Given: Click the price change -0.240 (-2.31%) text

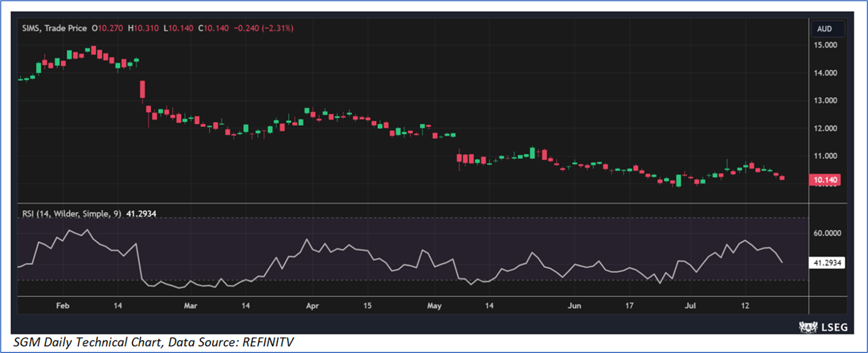Looking at the screenshot, I should (x=263, y=28).
